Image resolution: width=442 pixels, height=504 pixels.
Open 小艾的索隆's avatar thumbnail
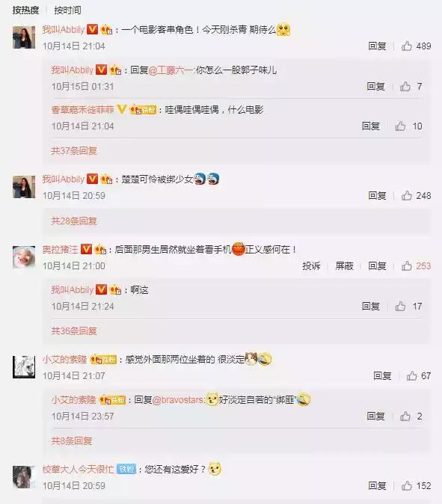[x=24, y=366]
